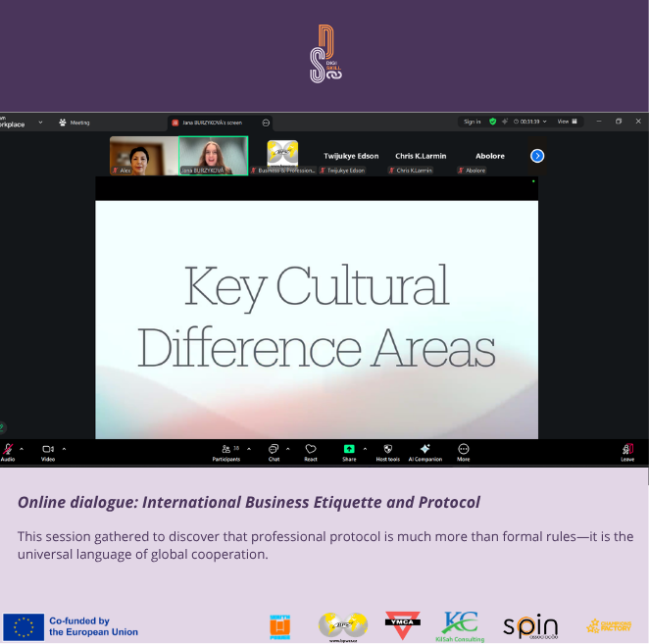The image size is (649, 644).
Task: Click the Champions Factory logo
Action: point(609,625)
